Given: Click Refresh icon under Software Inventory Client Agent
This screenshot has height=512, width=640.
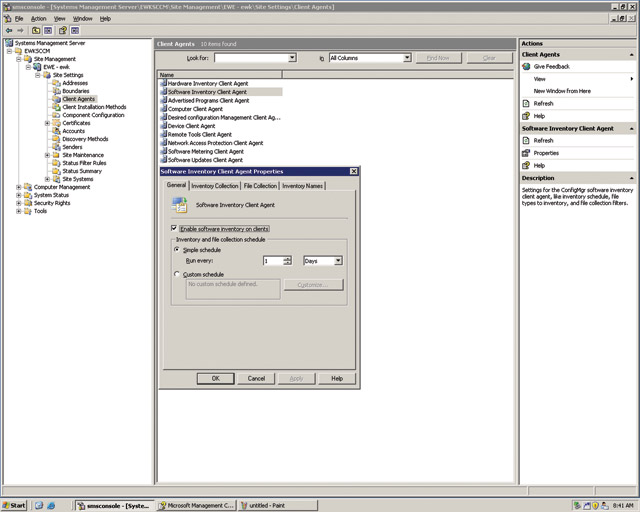Looking at the screenshot, I should point(526,140).
